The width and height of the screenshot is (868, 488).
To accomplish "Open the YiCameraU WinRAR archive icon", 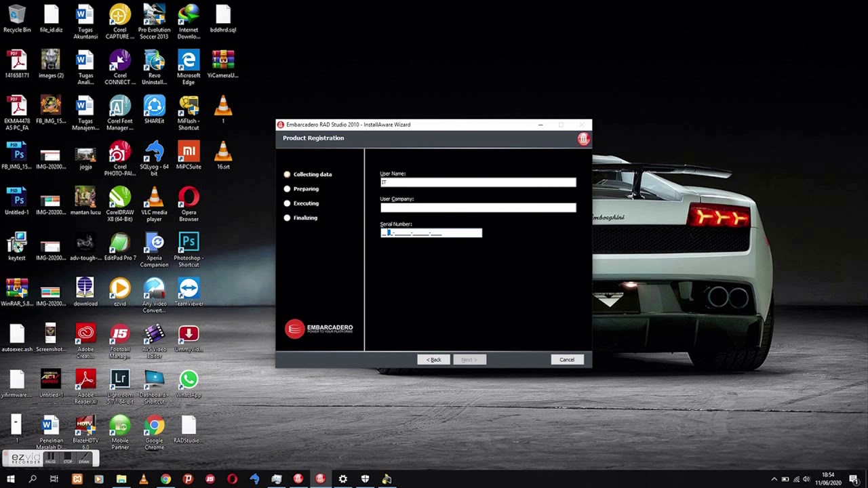I will coord(223,64).
